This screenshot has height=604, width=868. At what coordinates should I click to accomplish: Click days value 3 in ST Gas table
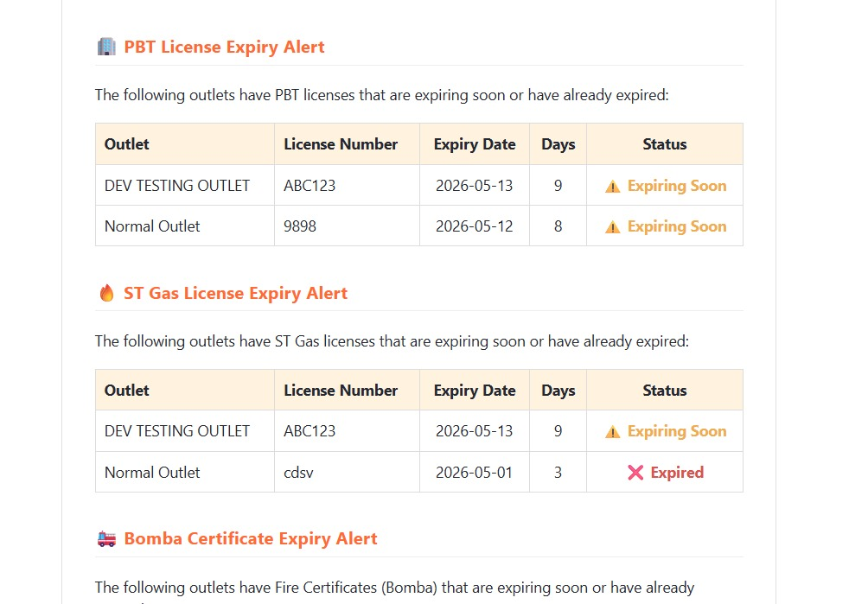558,473
